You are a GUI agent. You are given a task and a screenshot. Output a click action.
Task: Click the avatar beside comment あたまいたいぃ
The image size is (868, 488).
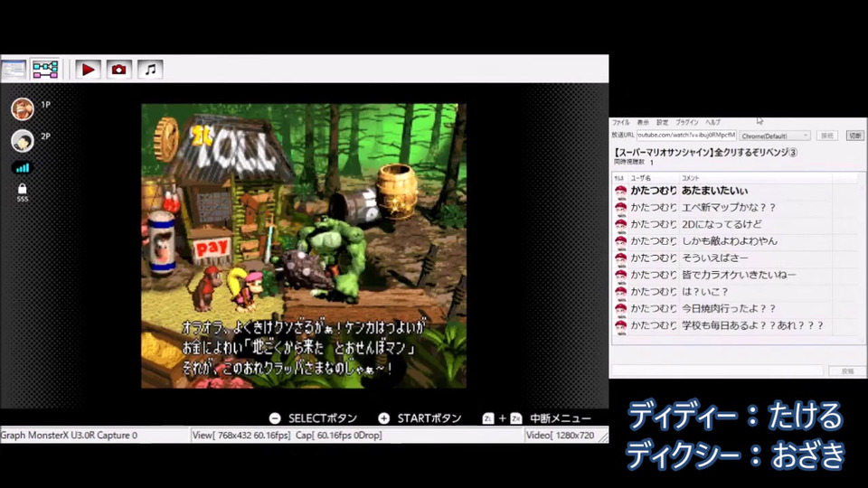click(620, 191)
